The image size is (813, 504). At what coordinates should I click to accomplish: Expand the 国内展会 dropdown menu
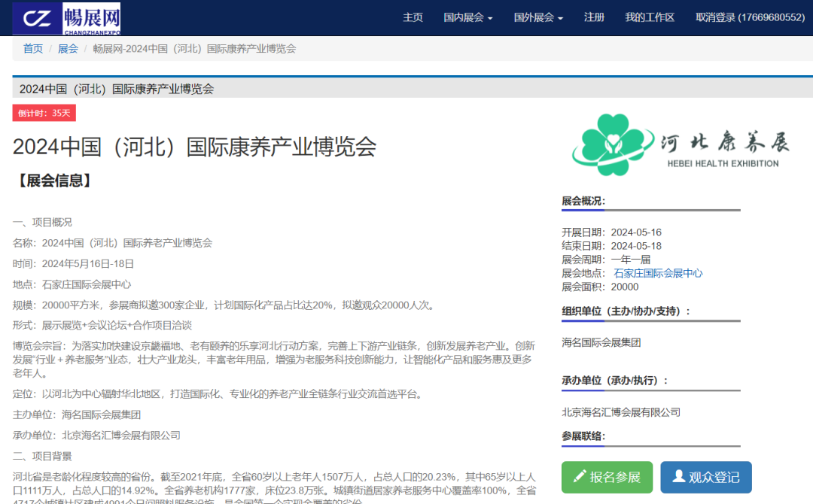click(x=467, y=17)
